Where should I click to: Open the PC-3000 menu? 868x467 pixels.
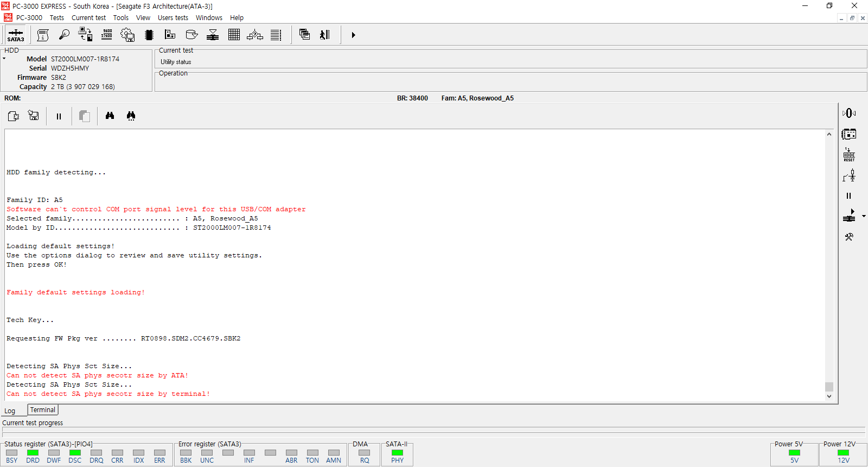coord(29,18)
